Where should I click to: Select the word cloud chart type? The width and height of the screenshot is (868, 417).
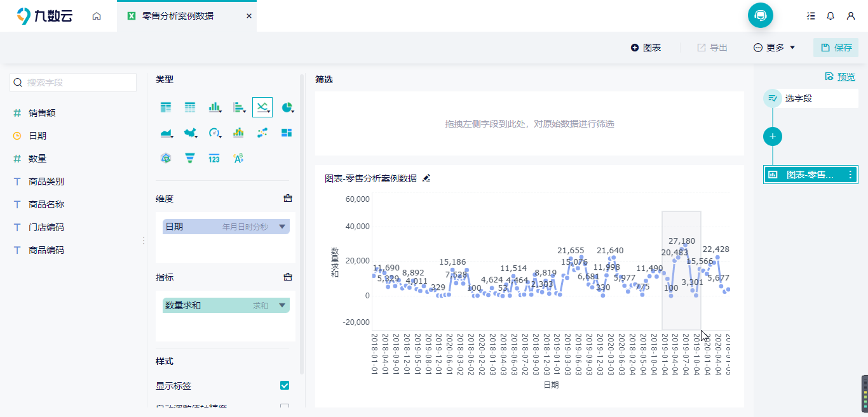238,158
